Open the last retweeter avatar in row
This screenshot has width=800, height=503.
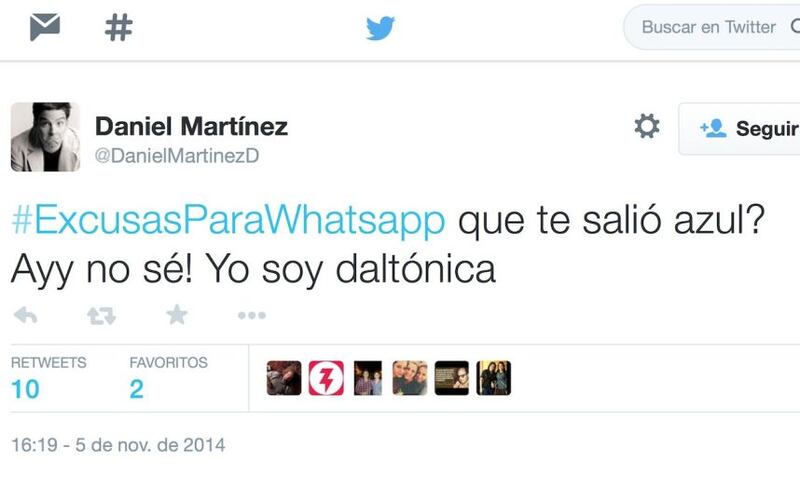(x=494, y=378)
